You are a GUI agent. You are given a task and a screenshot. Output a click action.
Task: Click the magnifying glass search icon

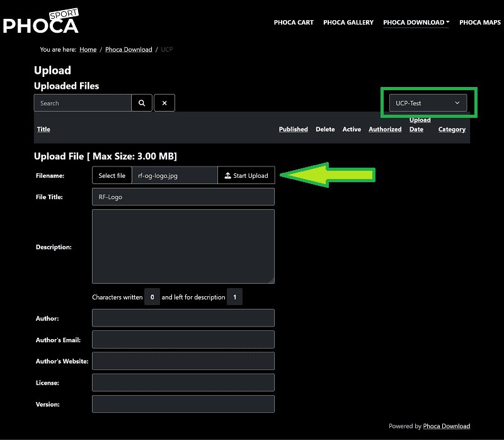(x=142, y=103)
